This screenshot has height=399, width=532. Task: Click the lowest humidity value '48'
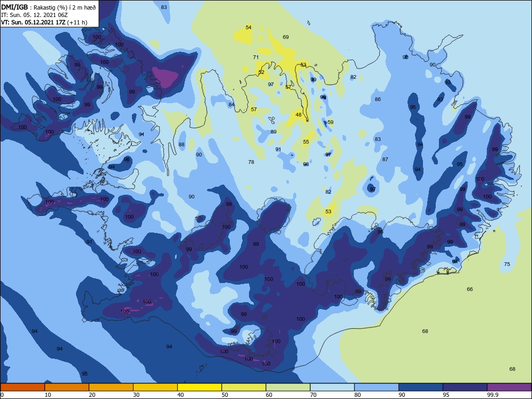pos(298,115)
